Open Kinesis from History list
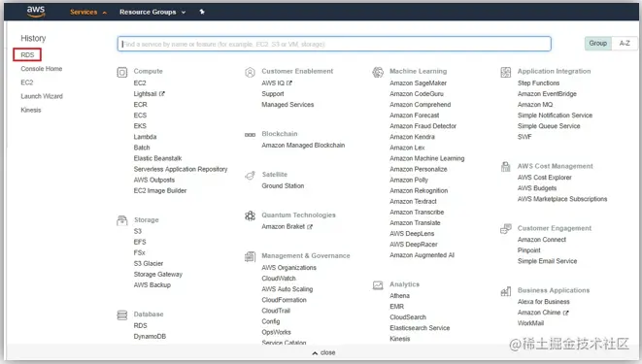The height and width of the screenshot is (364, 642). coord(31,110)
